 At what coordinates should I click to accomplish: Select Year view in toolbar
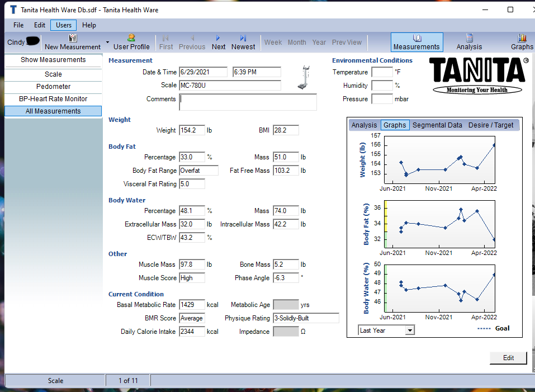[319, 42]
